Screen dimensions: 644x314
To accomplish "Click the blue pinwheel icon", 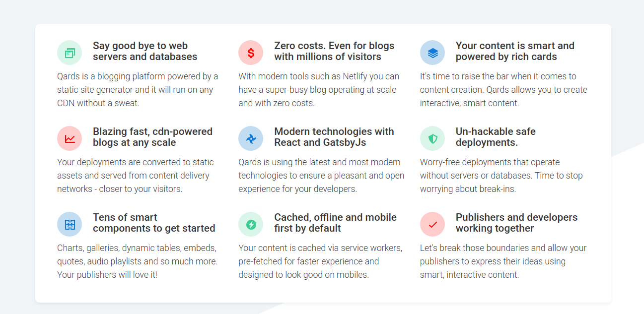I will point(251,138).
